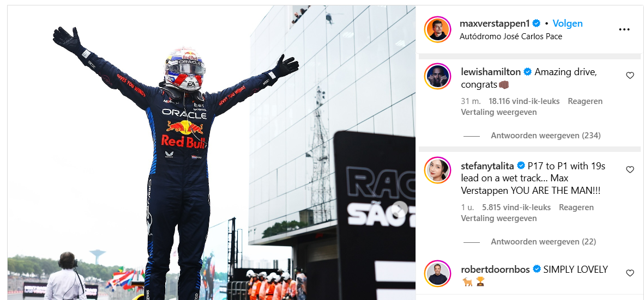644x300 pixels.
Task: Expand Antwoorden weergeven (234) replies
Action: point(545,135)
